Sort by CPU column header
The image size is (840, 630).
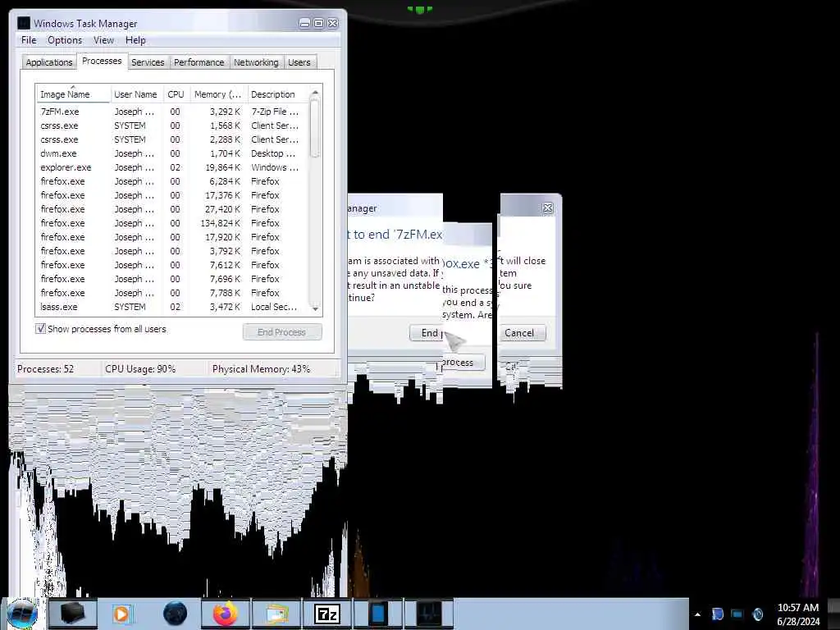(176, 94)
